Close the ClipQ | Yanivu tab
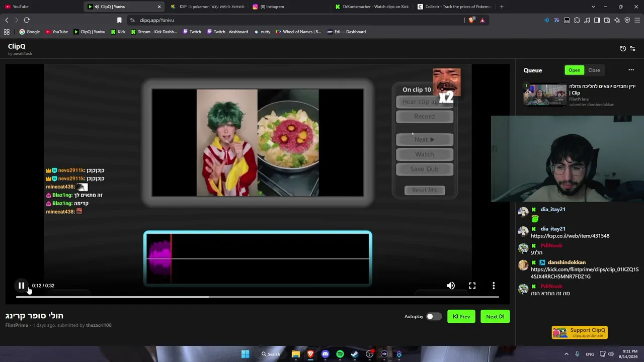 click(x=159, y=7)
